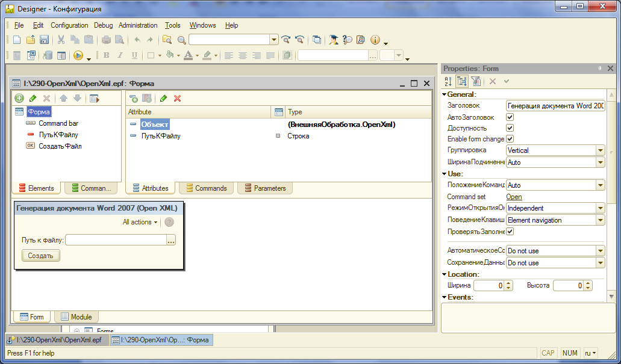Click the Open file folder icon

[x=31, y=40]
